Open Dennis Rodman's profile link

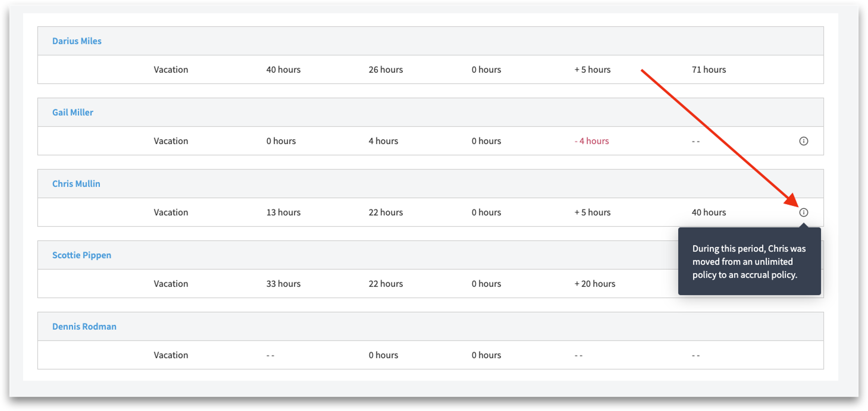pyautogui.click(x=84, y=326)
